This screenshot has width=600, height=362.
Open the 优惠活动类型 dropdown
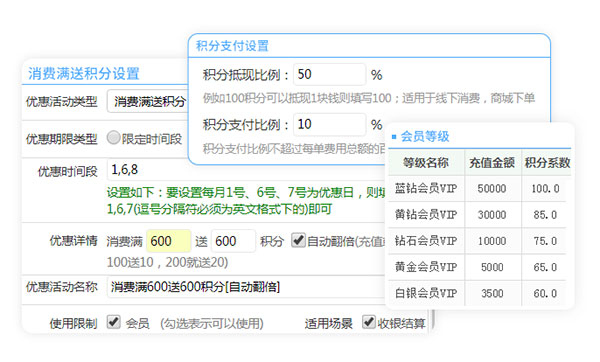[x=148, y=101]
